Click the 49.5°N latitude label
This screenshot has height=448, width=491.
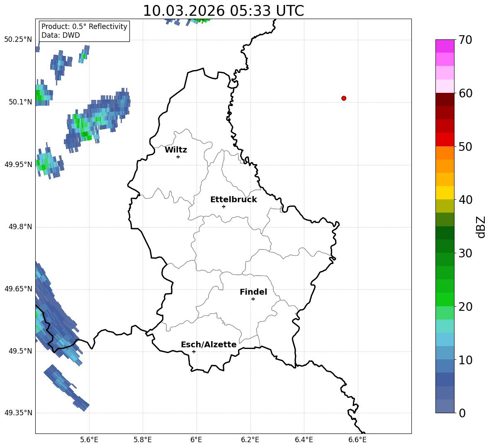click(x=20, y=351)
